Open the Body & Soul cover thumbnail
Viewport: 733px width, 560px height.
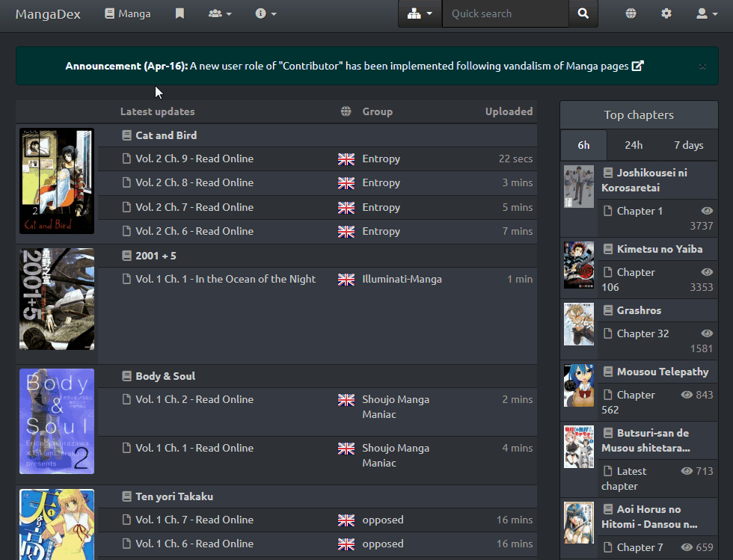[x=57, y=421]
